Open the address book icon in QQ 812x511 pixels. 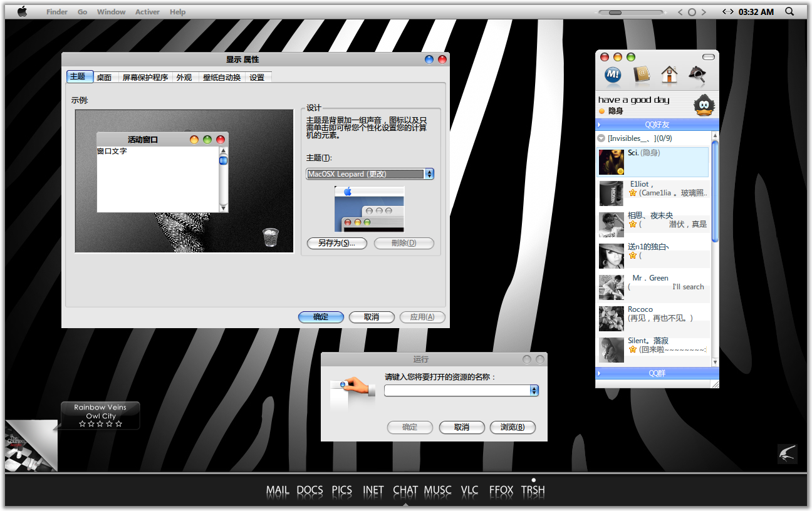point(642,75)
